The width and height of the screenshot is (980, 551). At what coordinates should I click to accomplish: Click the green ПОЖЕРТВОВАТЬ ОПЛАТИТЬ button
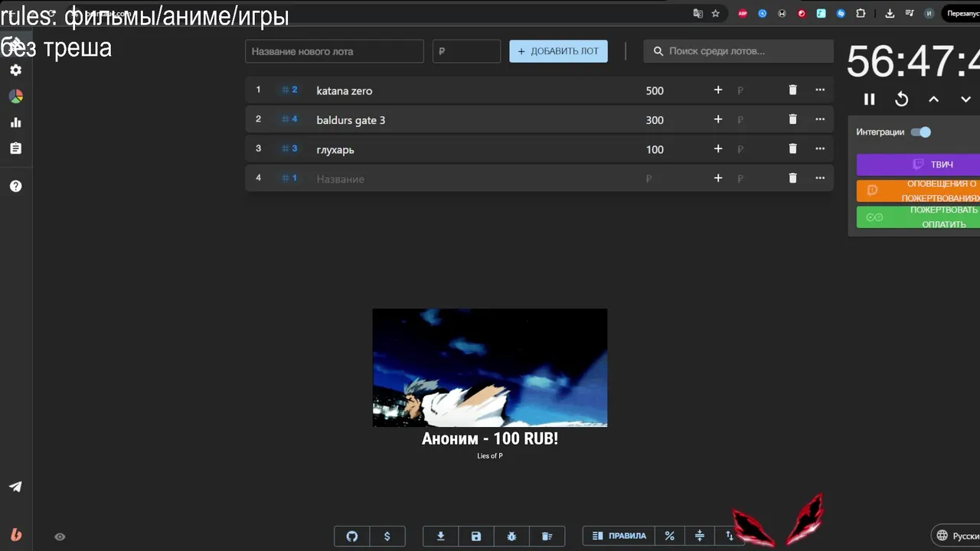[918, 217]
